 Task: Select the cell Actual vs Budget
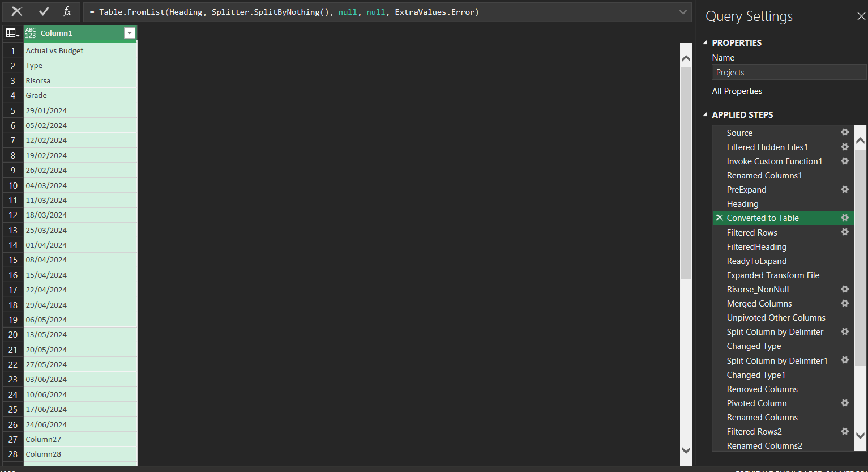point(80,50)
